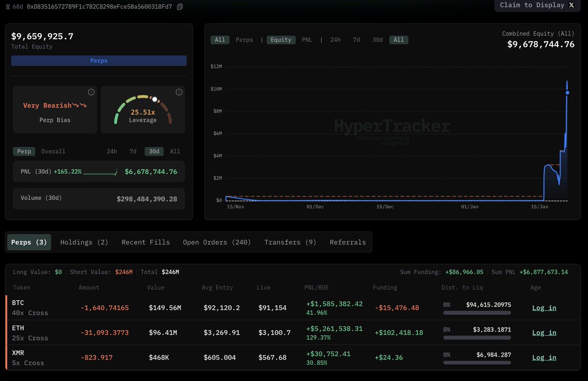This screenshot has height=381, width=588.
Task: Click the hourglass icon beside 68d
Action: 7,7
